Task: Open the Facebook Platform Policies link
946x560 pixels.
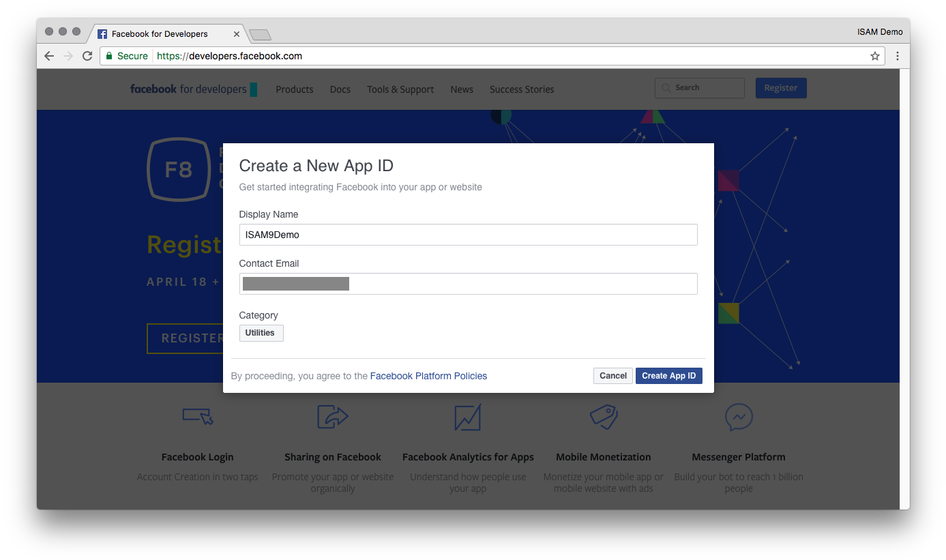Action: click(428, 376)
